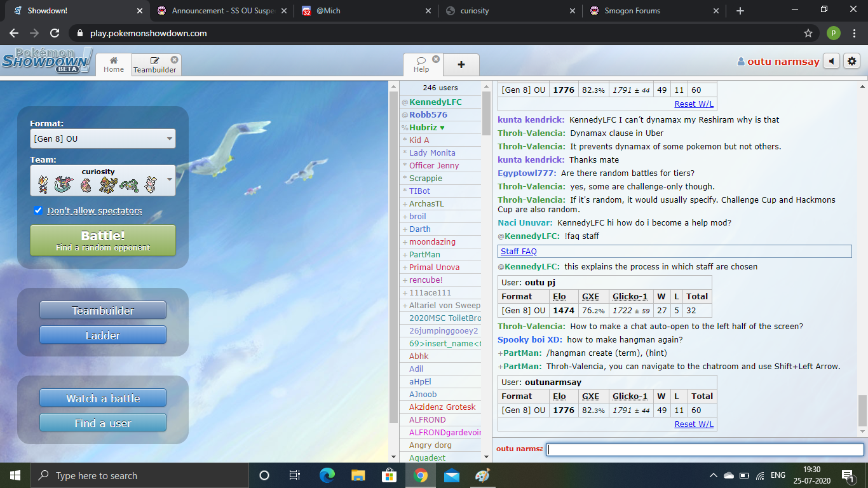Expand the Format dropdown showing [Gen 8] OU
The width and height of the screenshot is (868, 488).
[x=103, y=139]
